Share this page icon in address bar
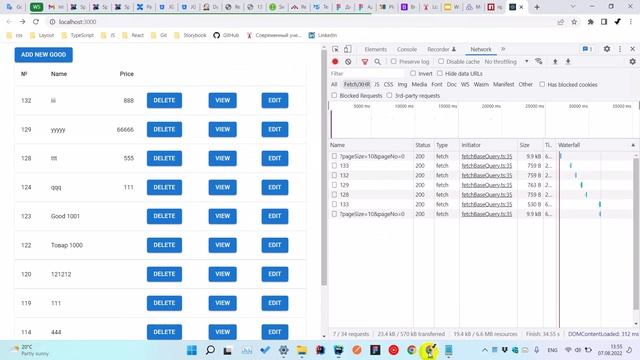This screenshot has height=360, width=640. click(x=561, y=22)
